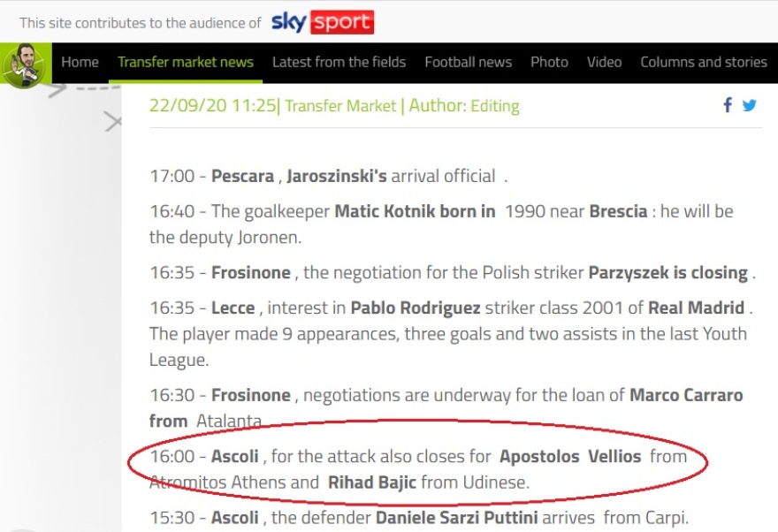Image resolution: width=778 pixels, height=532 pixels.
Task: Click the Sky Sport logo
Action: pyautogui.click(x=322, y=22)
